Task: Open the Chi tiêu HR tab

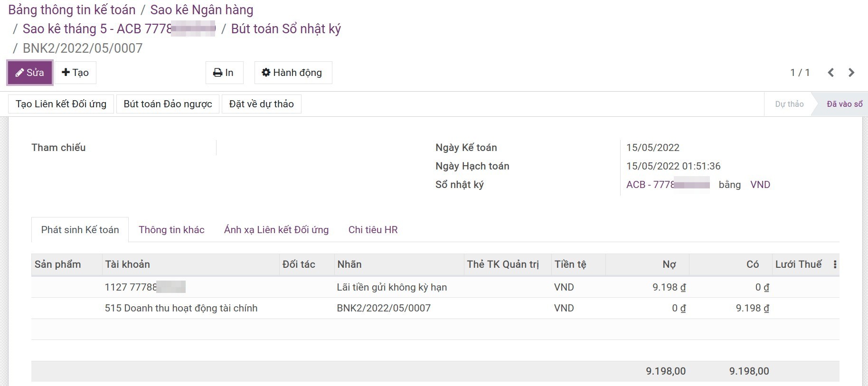Action: point(373,230)
